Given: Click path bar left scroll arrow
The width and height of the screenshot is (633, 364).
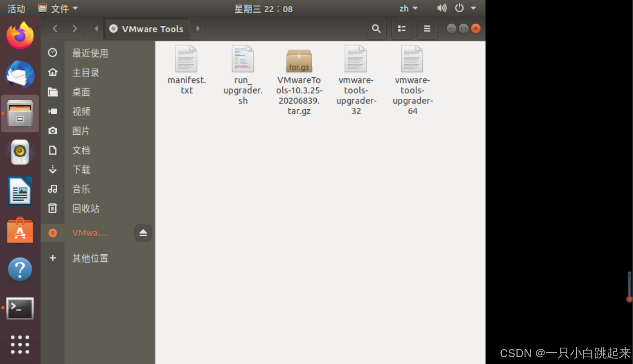Looking at the screenshot, I should (x=96, y=29).
